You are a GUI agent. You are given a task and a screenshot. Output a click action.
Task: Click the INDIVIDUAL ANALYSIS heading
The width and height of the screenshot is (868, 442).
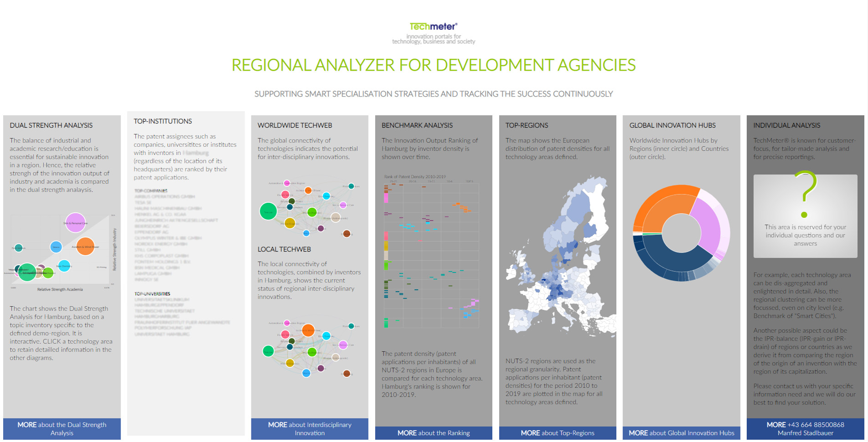[x=786, y=125]
